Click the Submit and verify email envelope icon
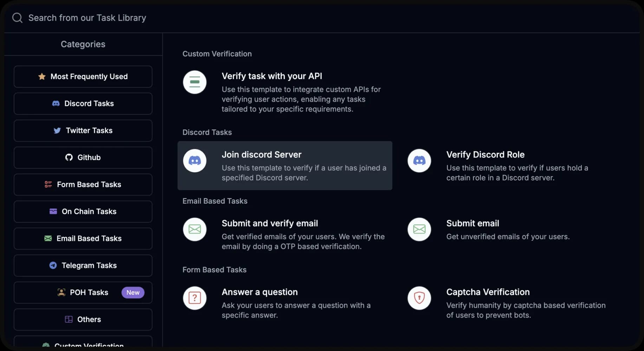This screenshot has width=644, height=351. [195, 229]
